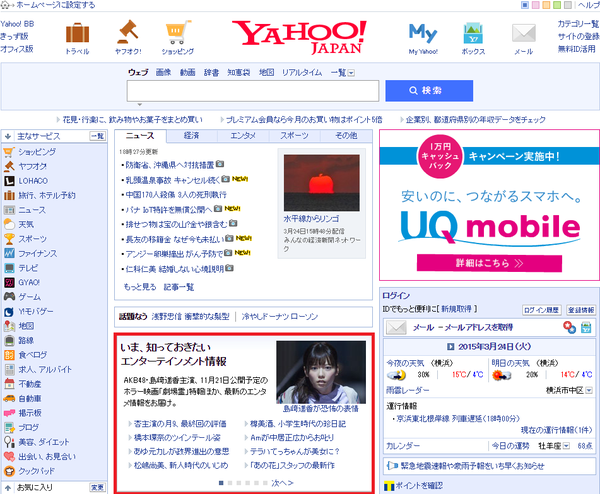Open the もっと見る news link
The height and width of the screenshot is (494, 600).
tap(140, 287)
